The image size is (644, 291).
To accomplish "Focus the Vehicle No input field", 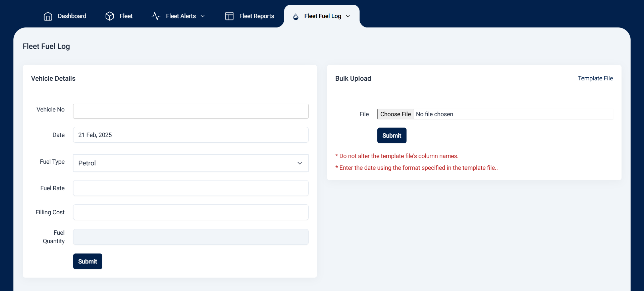I will click(x=191, y=111).
